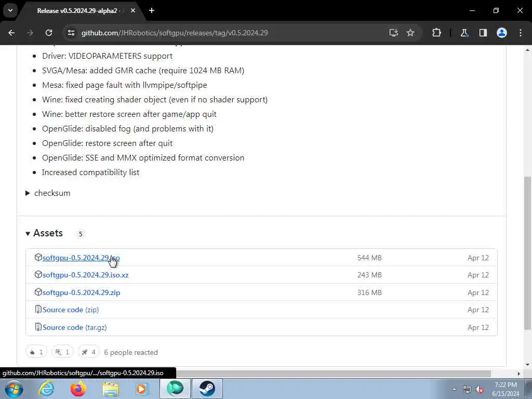The height and width of the screenshot is (399, 532).
Task: Open Windows Explorer from taskbar
Action: [x=111, y=389]
